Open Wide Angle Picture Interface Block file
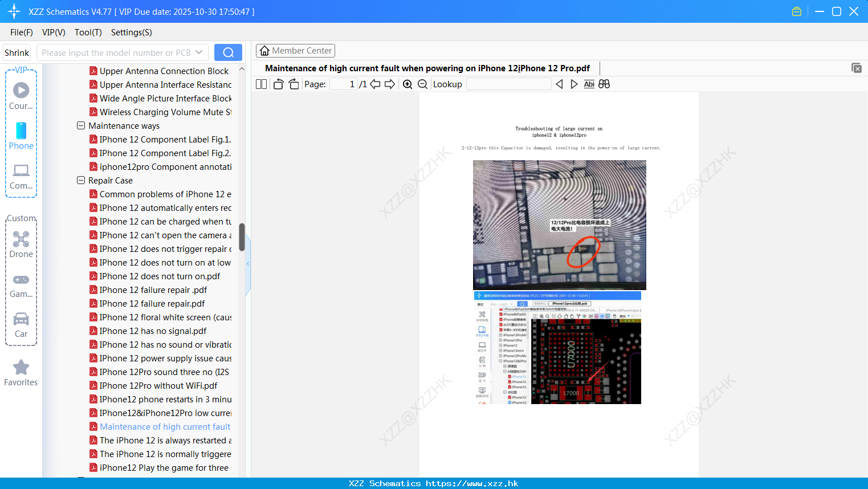 (x=161, y=98)
